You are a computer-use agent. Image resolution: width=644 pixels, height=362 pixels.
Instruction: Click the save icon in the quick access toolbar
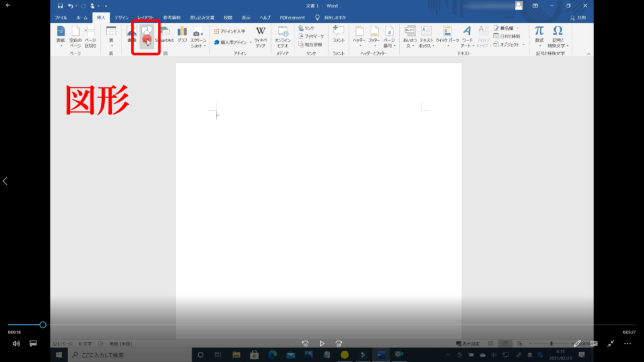coord(60,6)
